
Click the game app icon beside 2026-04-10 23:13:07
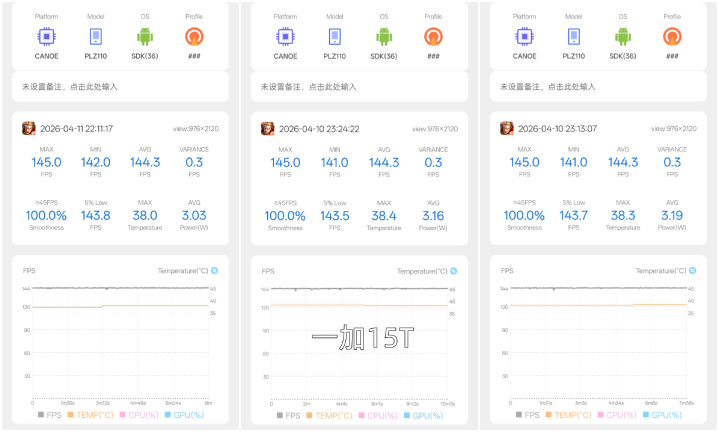[507, 128]
